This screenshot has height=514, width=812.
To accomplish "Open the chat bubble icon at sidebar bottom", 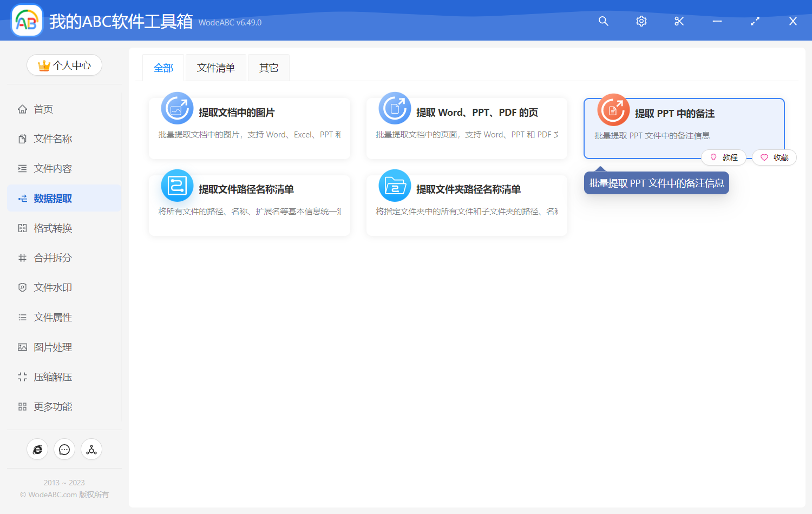I will coord(64,450).
